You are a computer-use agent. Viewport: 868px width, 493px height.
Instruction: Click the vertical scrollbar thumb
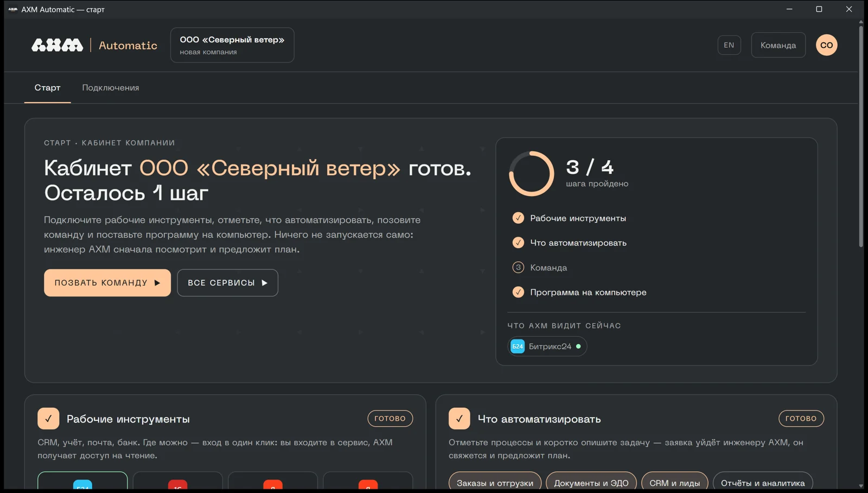tap(861, 136)
